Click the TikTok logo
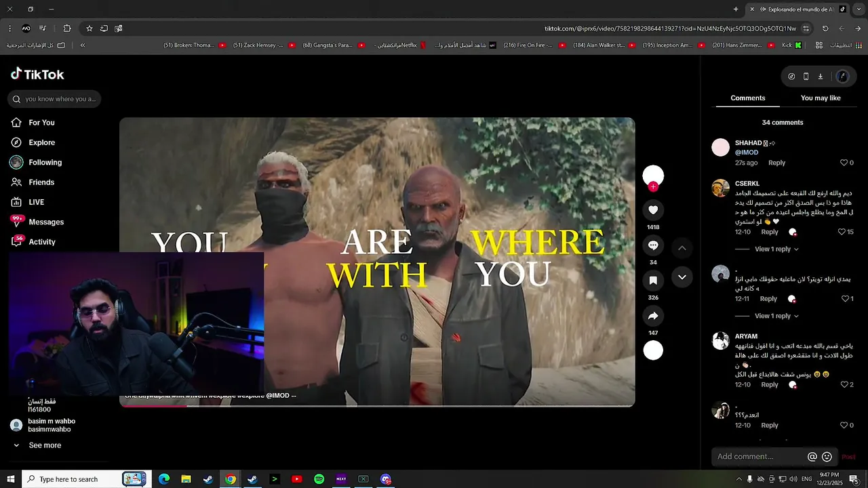Image resolution: width=868 pixels, height=488 pixels. tap(37, 75)
